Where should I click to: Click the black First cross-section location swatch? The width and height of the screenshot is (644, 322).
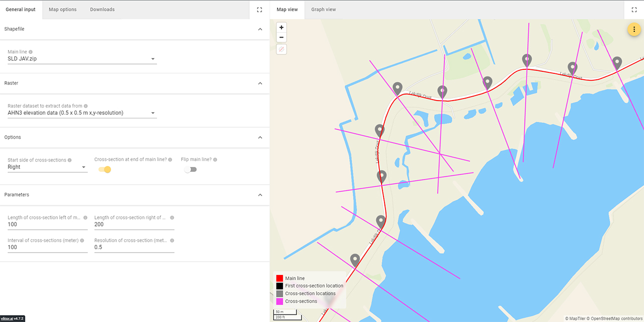(279, 286)
